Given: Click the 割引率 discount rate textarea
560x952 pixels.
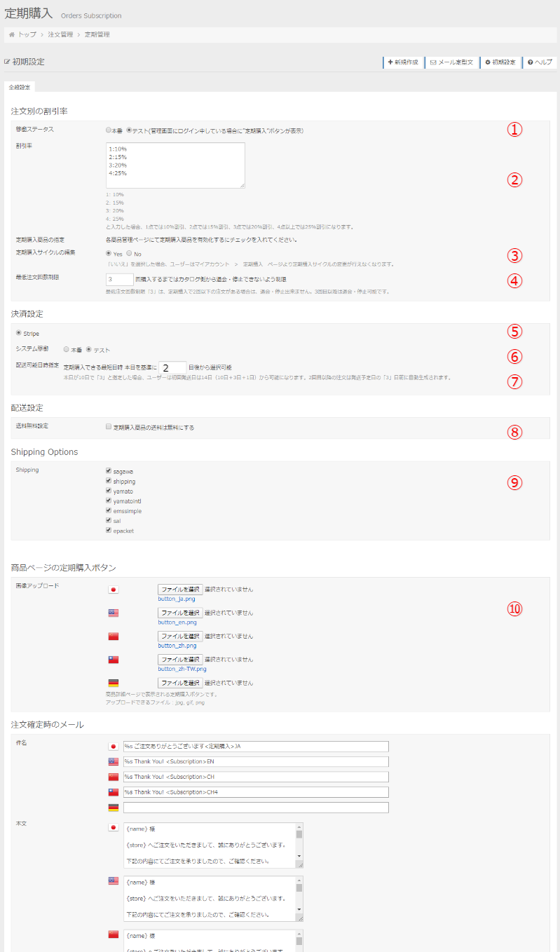Looking at the screenshot, I should (175, 165).
